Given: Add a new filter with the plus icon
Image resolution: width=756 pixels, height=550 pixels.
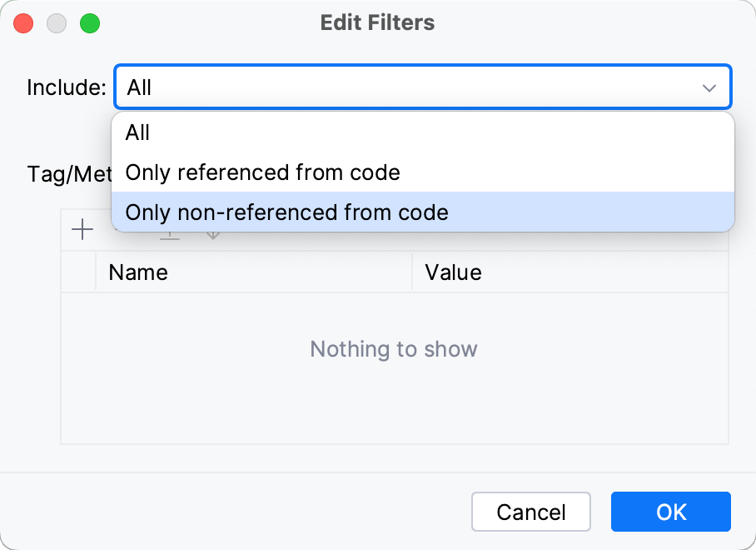Looking at the screenshot, I should (82, 230).
